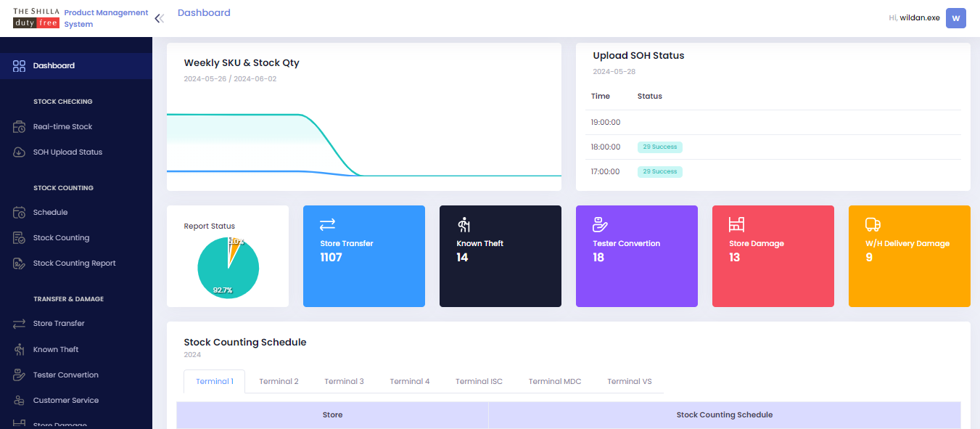Open the wildan.exe user avatar menu
980x429 pixels.
tap(955, 18)
